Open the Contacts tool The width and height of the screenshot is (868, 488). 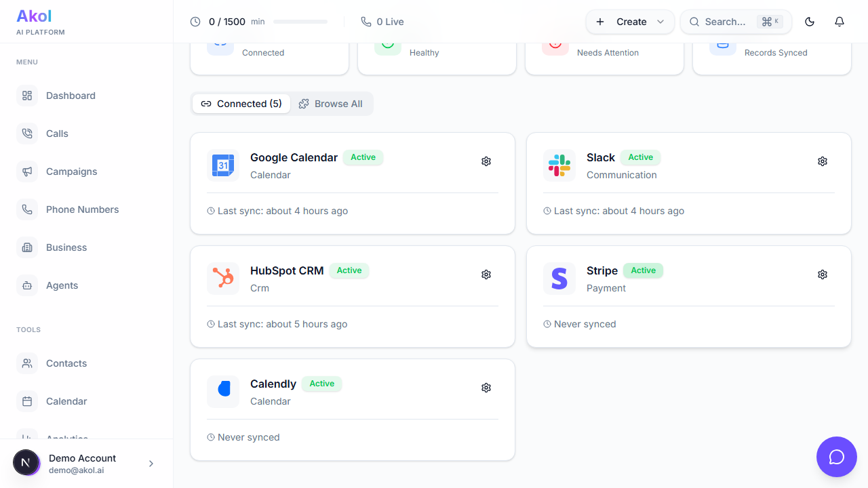click(x=66, y=363)
